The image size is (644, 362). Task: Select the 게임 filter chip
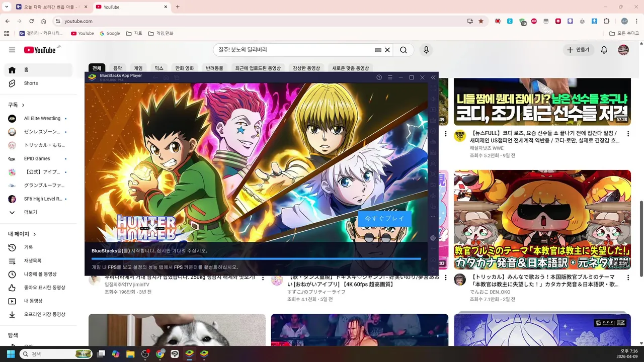point(138,68)
